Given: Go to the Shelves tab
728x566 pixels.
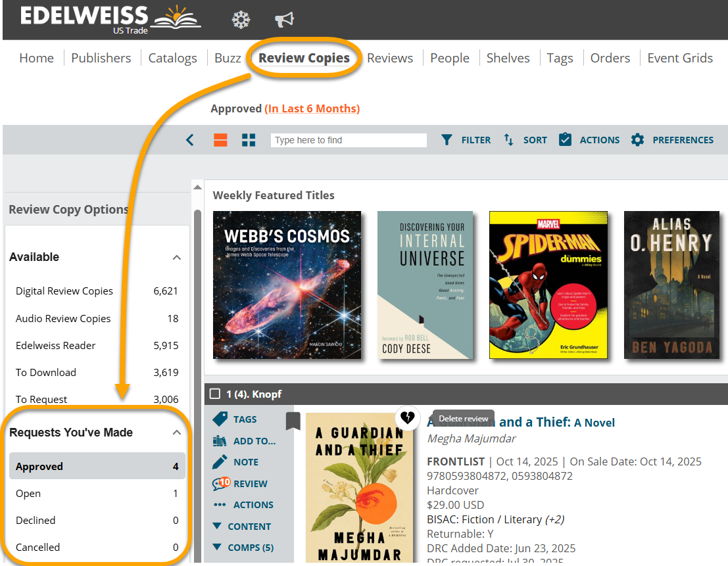Looking at the screenshot, I should click(x=508, y=58).
